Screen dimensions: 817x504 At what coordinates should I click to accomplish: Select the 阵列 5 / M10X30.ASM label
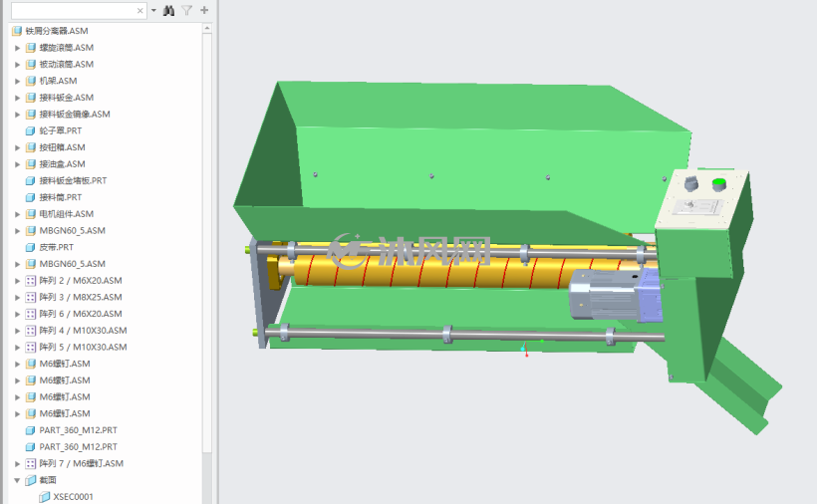click(83, 347)
